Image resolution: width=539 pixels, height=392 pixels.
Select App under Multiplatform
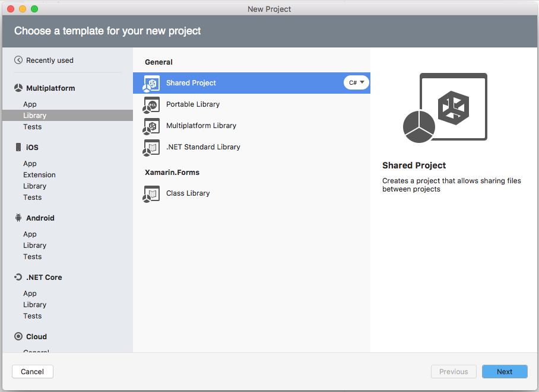tap(30, 104)
